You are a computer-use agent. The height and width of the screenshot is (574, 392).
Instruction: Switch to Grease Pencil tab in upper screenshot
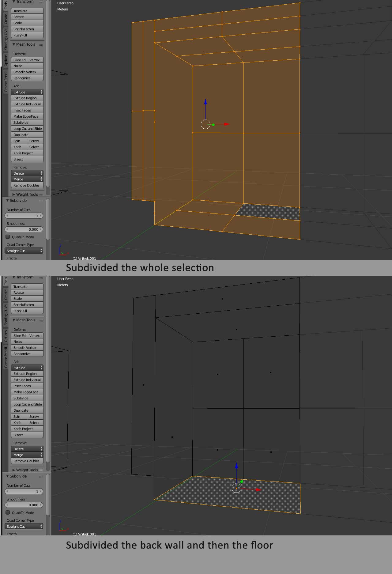6,81
